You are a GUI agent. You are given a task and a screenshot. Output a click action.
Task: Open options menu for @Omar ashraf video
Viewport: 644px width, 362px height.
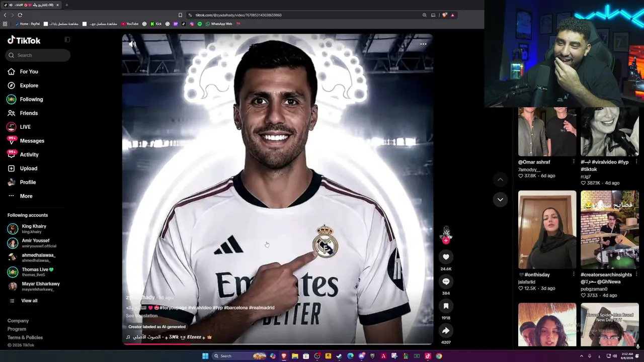[574, 162]
